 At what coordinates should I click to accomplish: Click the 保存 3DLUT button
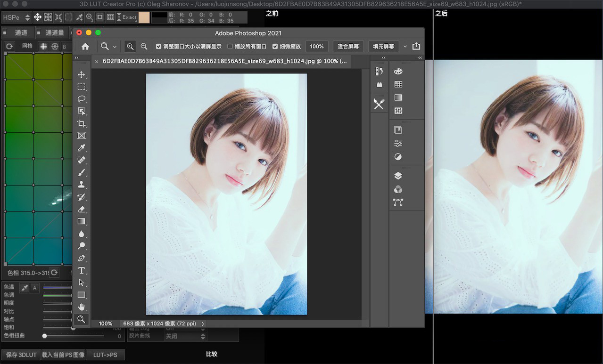click(x=20, y=355)
